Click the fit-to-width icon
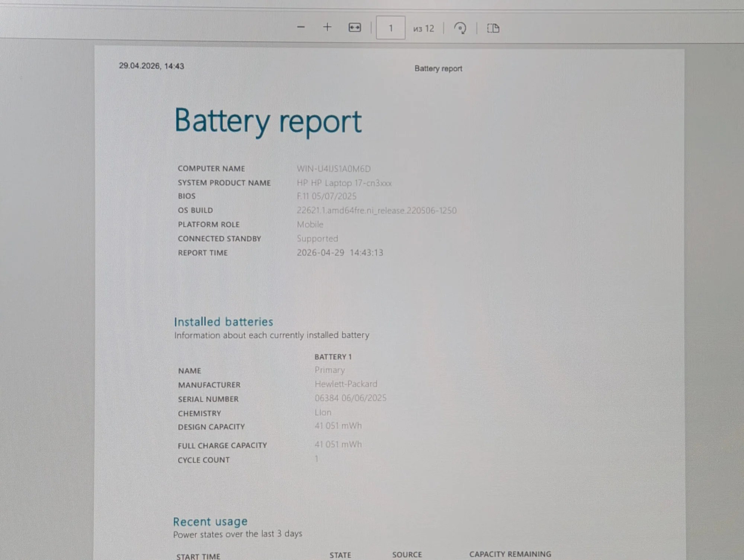 355,28
